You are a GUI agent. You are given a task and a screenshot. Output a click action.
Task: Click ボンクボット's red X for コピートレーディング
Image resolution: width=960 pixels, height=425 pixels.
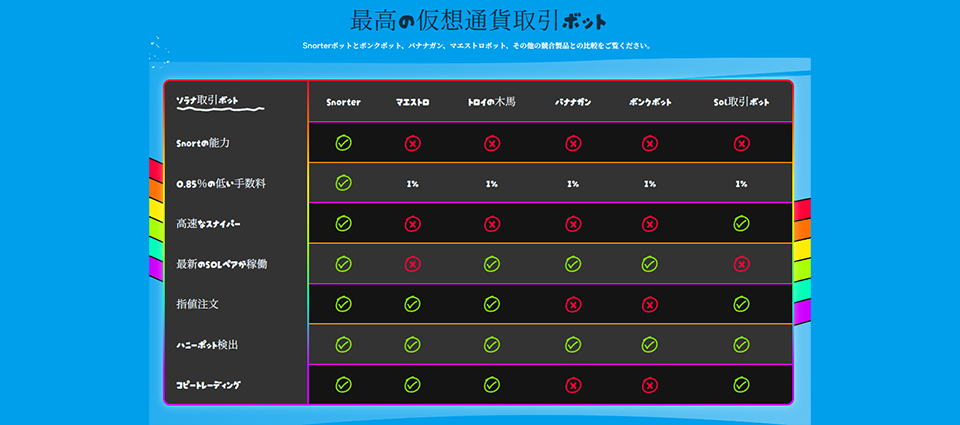(x=650, y=385)
